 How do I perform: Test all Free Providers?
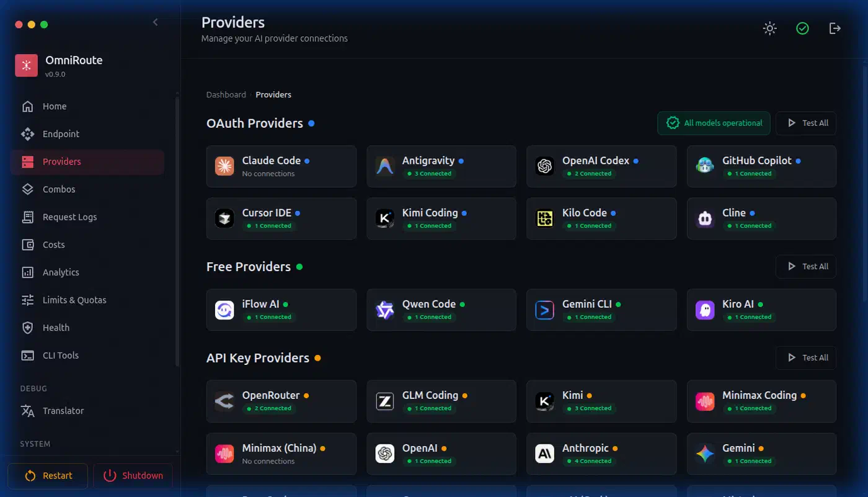coord(806,266)
